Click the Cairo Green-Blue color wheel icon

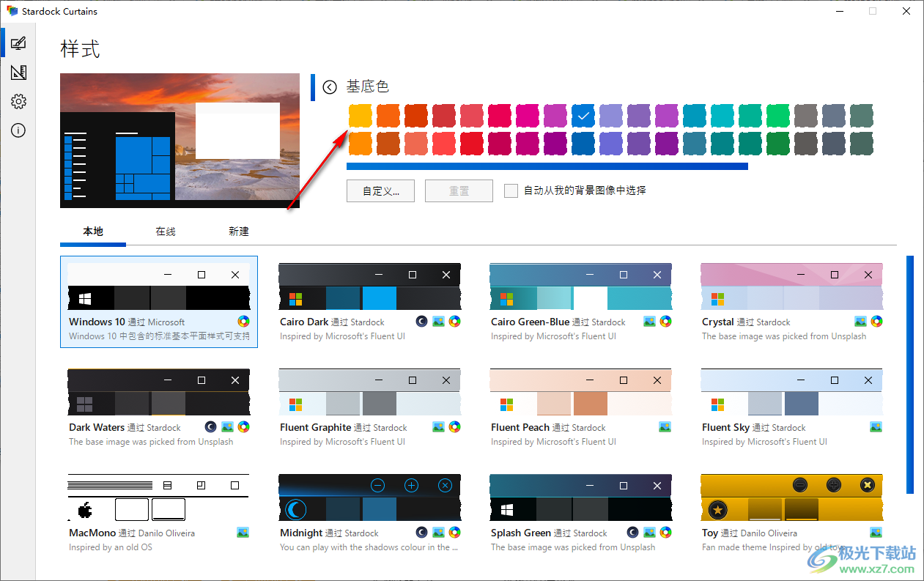(665, 321)
